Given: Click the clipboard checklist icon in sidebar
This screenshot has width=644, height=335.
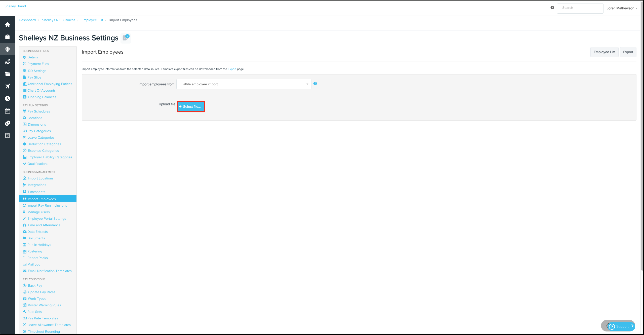Looking at the screenshot, I should (x=8, y=135).
